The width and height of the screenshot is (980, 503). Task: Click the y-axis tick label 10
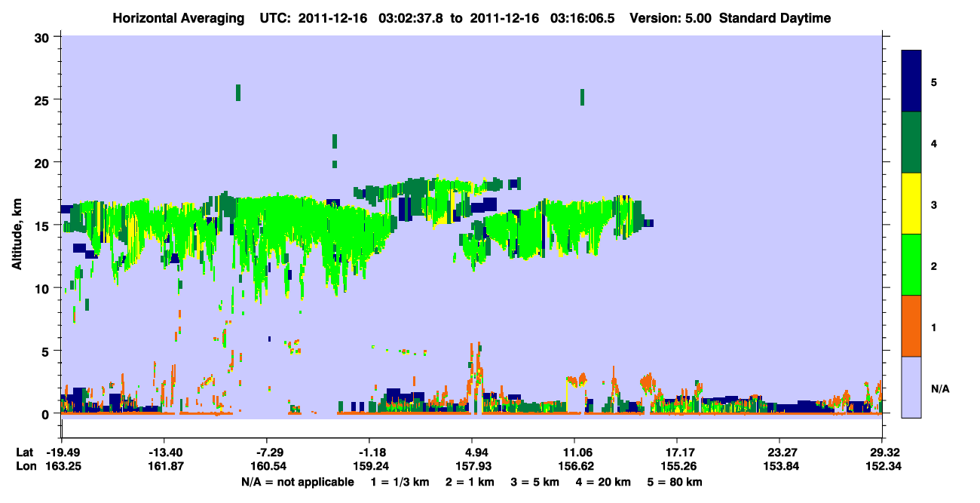coord(43,288)
